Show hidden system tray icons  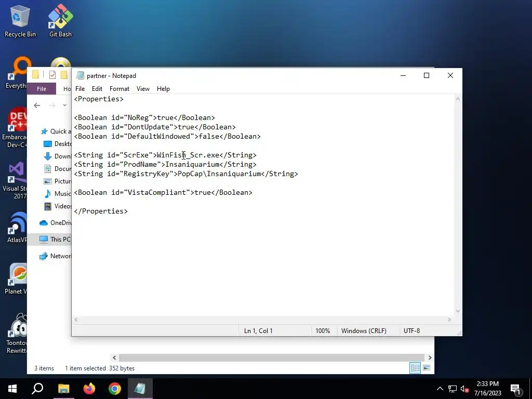pos(440,389)
